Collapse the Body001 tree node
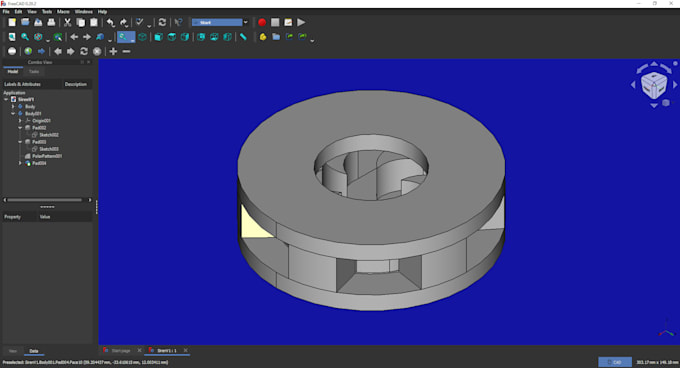 coord(13,114)
